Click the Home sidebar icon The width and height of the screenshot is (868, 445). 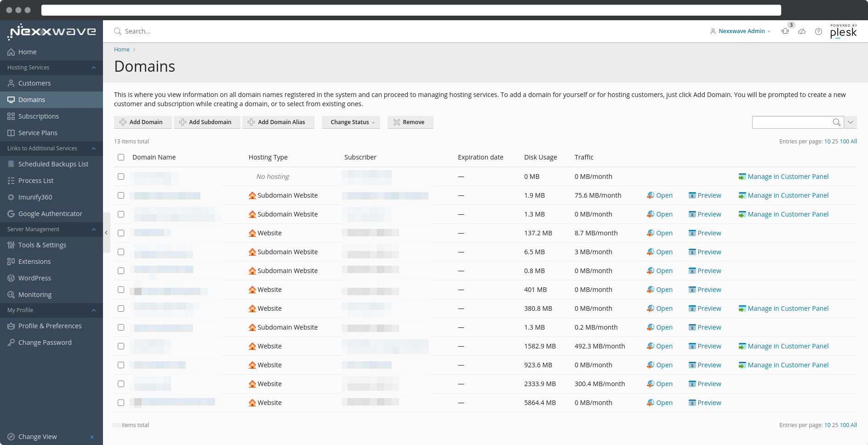click(x=11, y=52)
